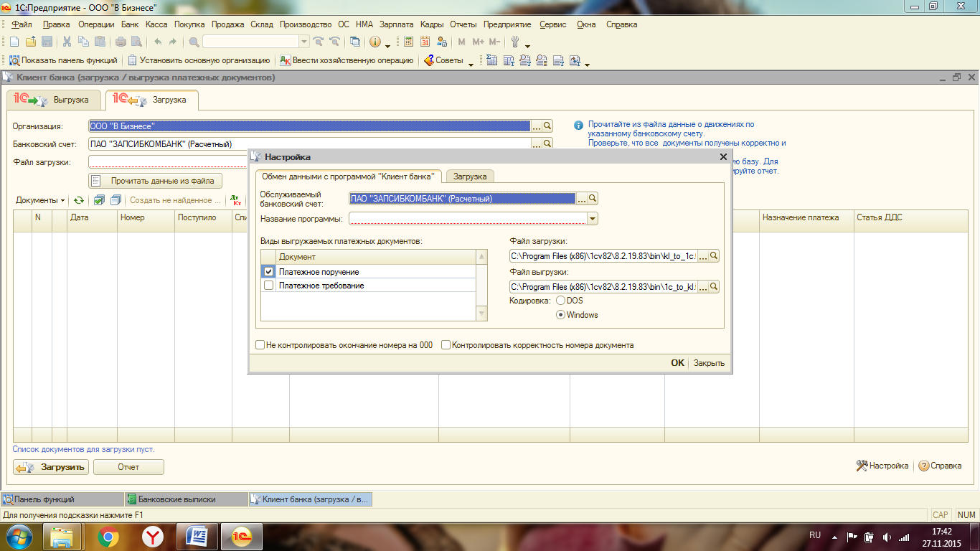Select Windows encoding radio button
This screenshot has width=980, height=551.
(x=560, y=315)
